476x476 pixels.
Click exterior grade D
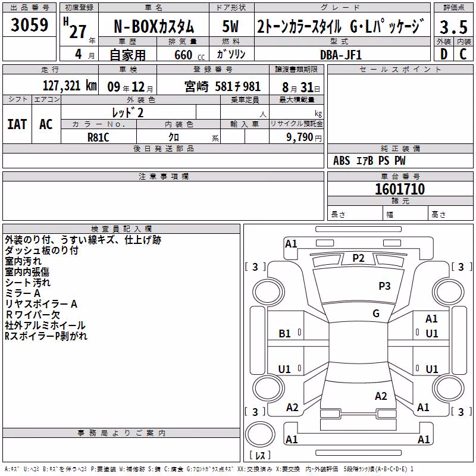pos(443,54)
